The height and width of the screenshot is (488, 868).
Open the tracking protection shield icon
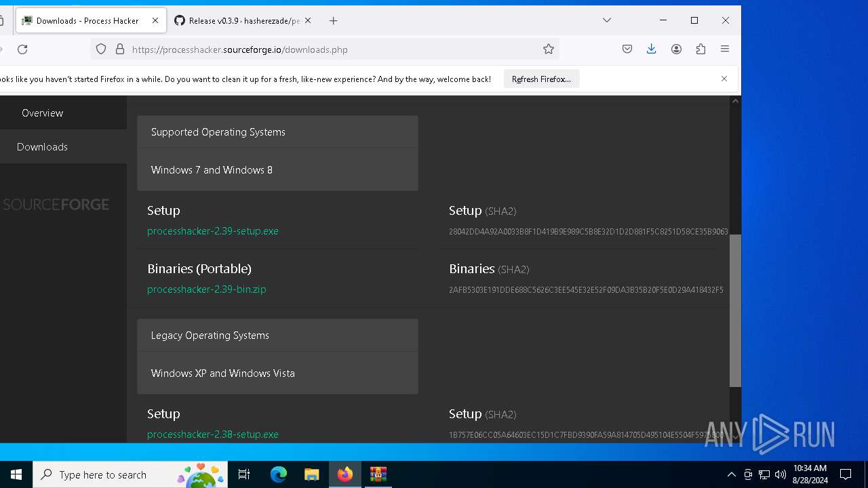tap(101, 49)
